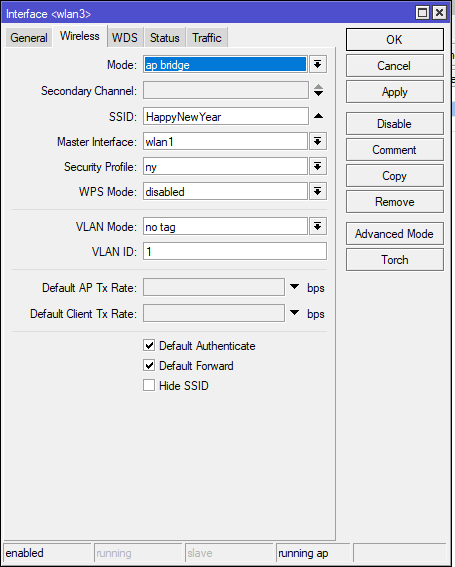The width and height of the screenshot is (455, 567).
Task: Toggle Default Forward checkbox
Action: tap(149, 365)
